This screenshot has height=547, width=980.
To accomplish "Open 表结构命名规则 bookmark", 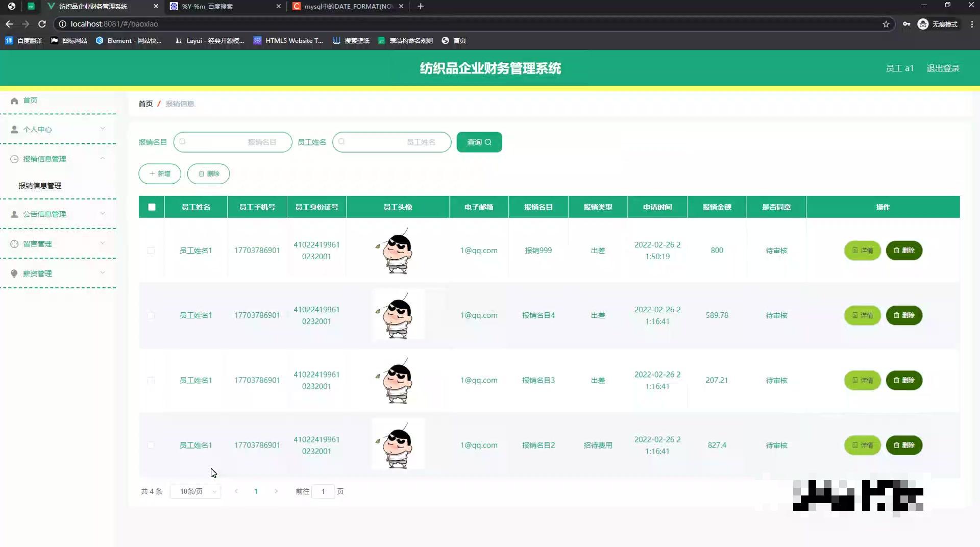I will 405,40.
